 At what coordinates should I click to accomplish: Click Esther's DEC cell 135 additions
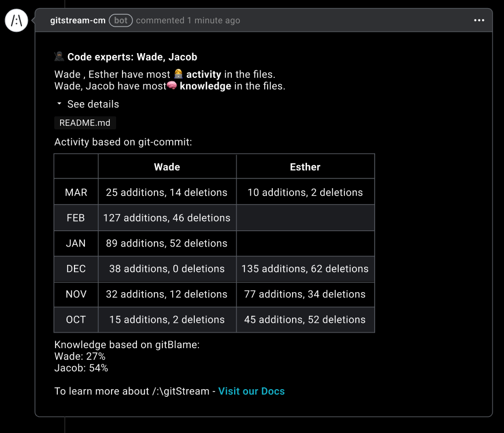coord(305,268)
